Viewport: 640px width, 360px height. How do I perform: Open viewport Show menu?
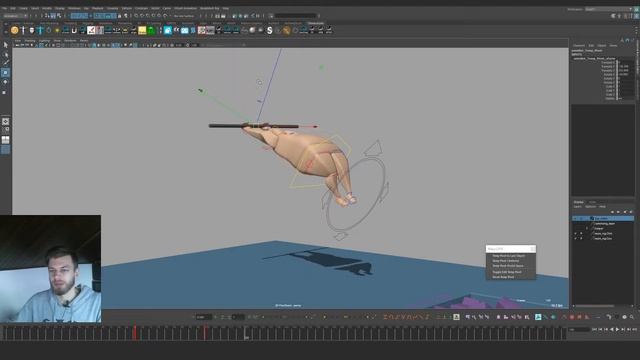[57, 41]
